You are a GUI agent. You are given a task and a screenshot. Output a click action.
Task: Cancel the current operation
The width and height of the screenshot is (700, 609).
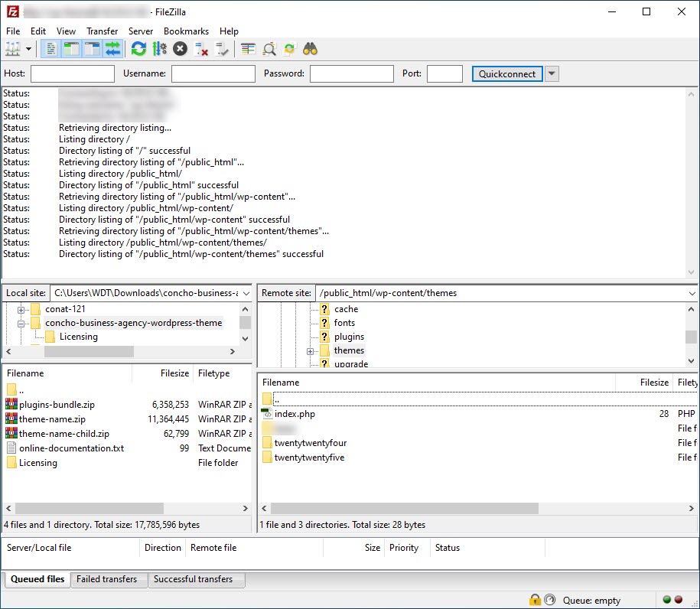click(180, 49)
